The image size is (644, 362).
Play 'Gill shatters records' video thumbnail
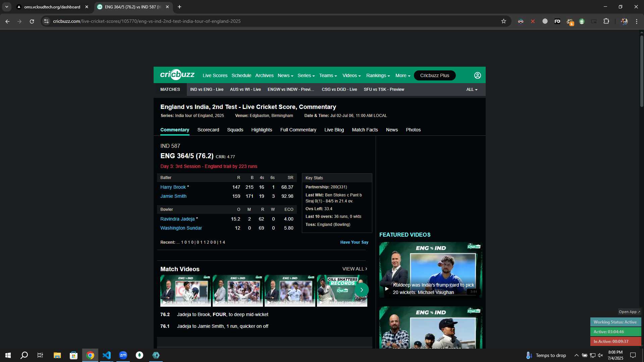point(342,291)
